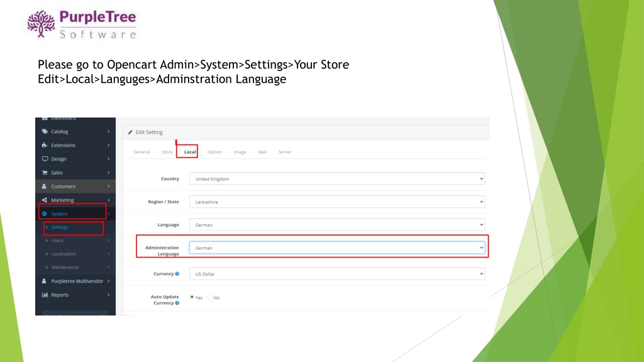
Task: Click the pencil icon beside Edit Setting
Action: pos(130,132)
